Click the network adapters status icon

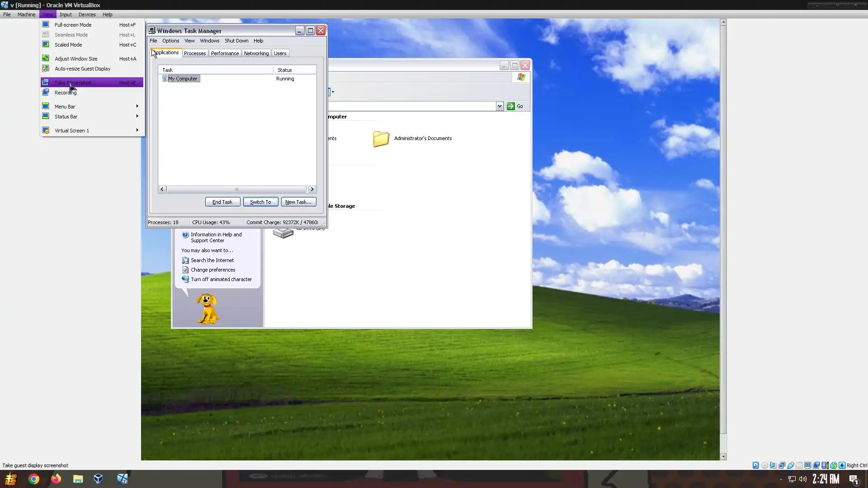[782, 465]
